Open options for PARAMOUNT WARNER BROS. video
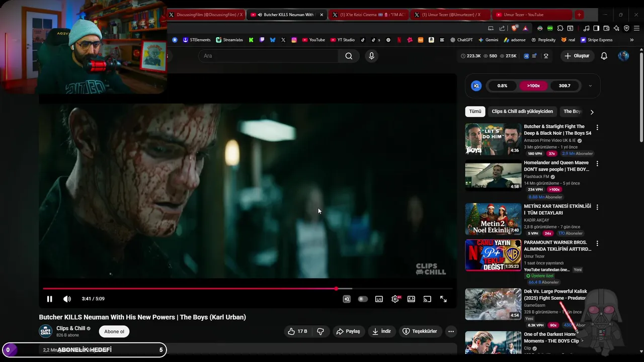The height and width of the screenshot is (362, 644). [597, 243]
